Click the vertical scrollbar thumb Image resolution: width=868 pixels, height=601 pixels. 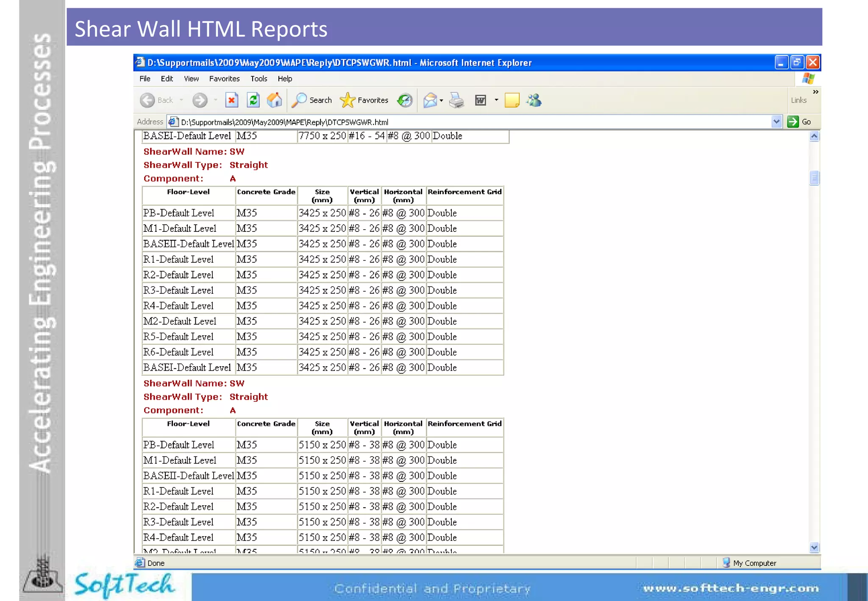(814, 178)
